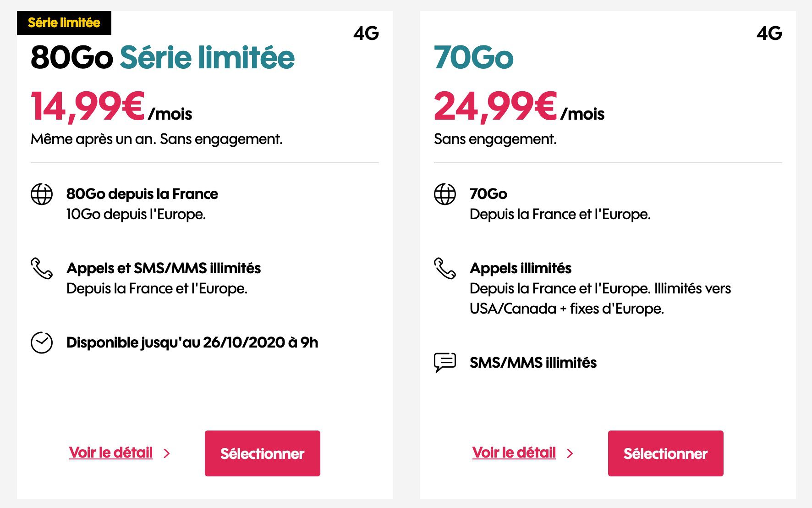
Task: Click the speech bubble icon near SMS/MMS illimités
Action: (444, 362)
